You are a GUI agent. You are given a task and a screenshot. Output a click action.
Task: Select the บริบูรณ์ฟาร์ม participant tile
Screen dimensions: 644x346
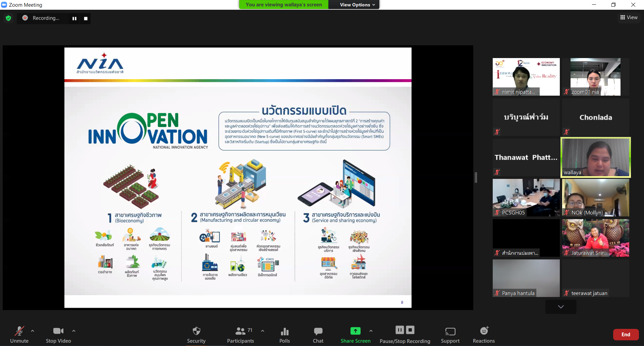pyautogui.click(x=526, y=117)
